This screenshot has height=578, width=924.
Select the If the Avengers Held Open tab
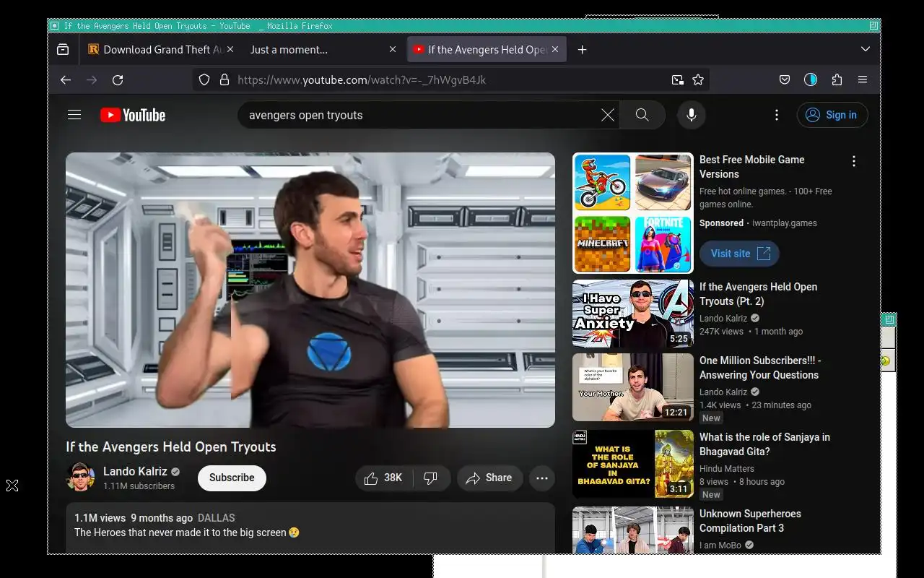[x=487, y=50]
